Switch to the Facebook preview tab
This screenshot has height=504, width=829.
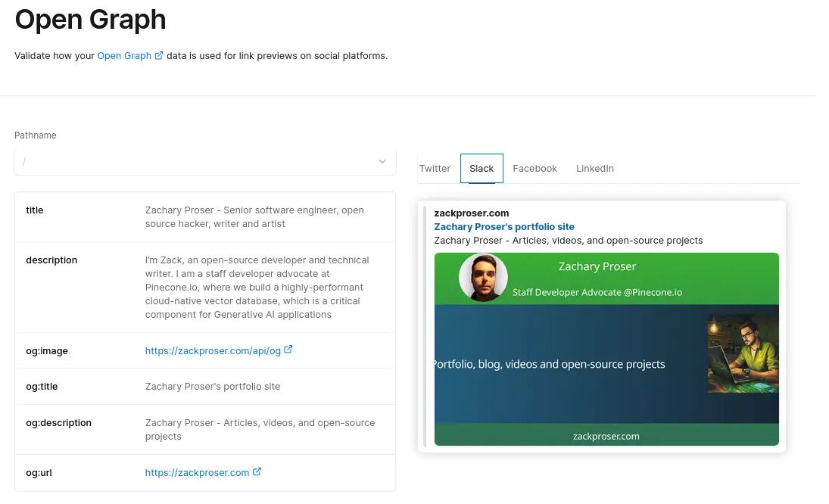click(534, 168)
